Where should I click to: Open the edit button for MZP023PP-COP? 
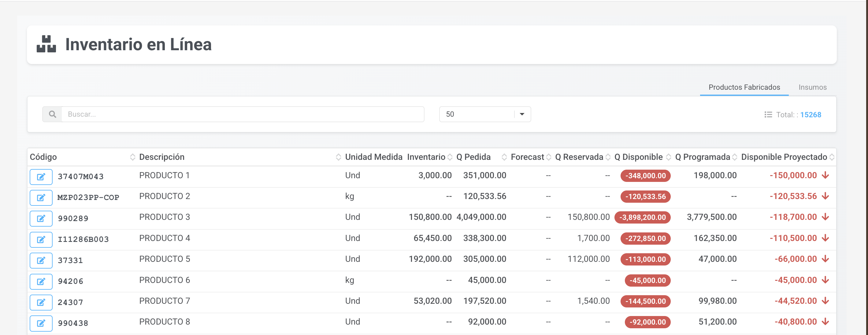tap(41, 198)
